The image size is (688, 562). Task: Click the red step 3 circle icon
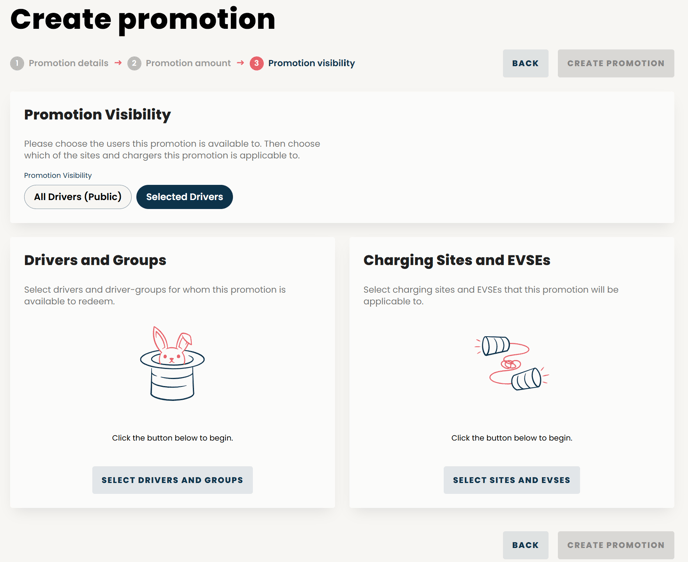coord(257,63)
